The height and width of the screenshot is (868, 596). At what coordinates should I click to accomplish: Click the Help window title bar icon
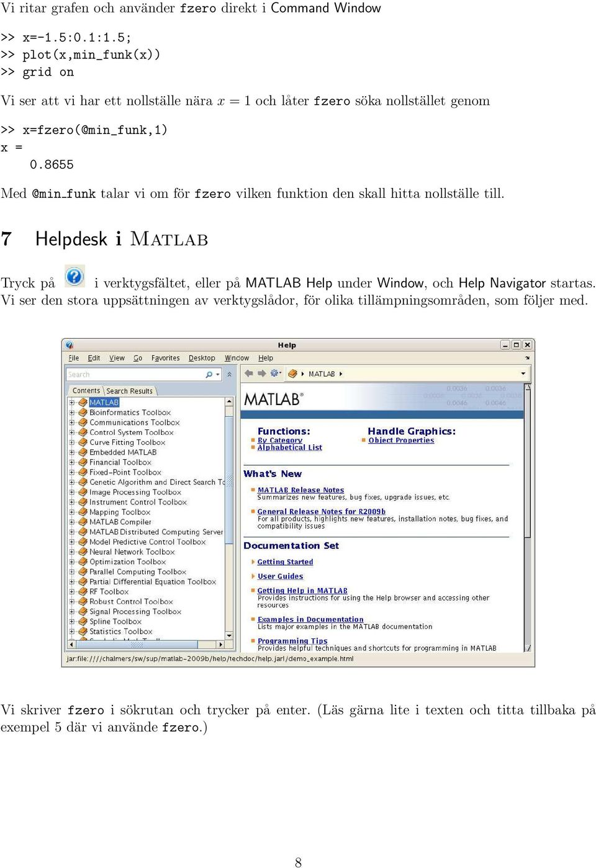pyautogui.click(x=70, y=345)
